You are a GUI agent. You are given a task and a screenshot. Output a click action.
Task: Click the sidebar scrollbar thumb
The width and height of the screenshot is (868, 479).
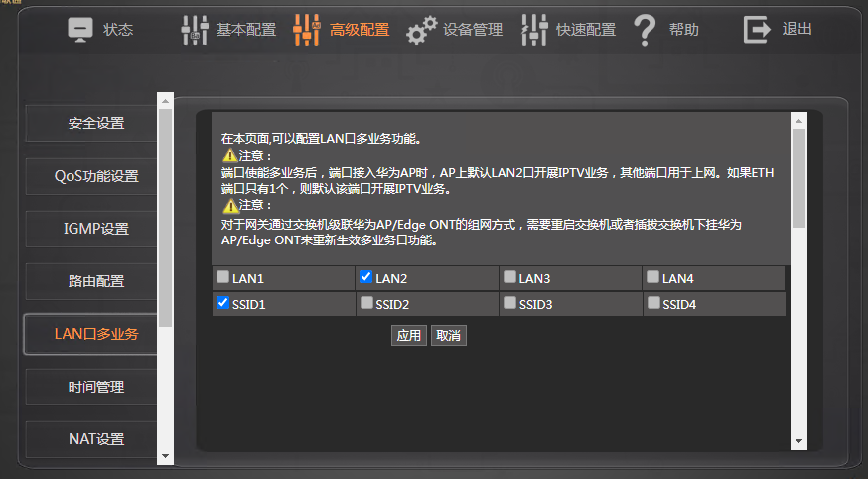165,218
